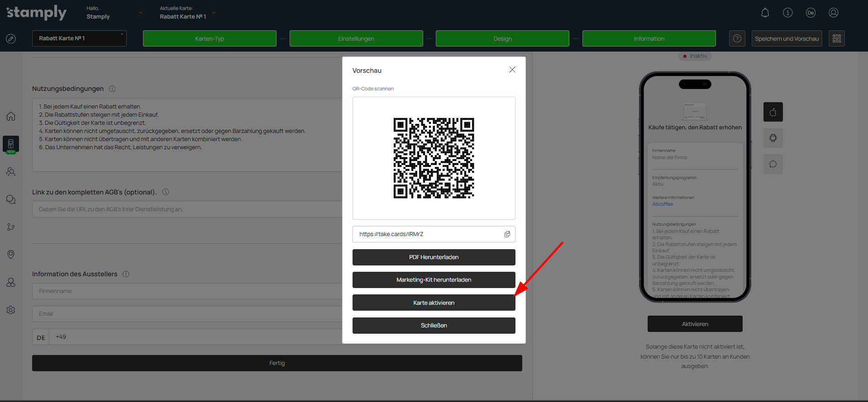The height and width of the screenshot is (402, 868).
Task: Download the PDF via PDF Herunterladen
Action: coord(434,257)
